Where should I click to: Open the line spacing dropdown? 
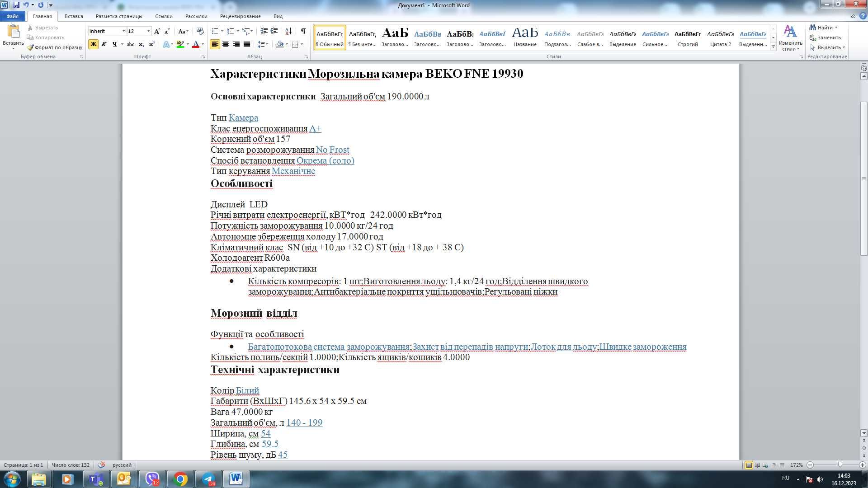tap(263, 44)
